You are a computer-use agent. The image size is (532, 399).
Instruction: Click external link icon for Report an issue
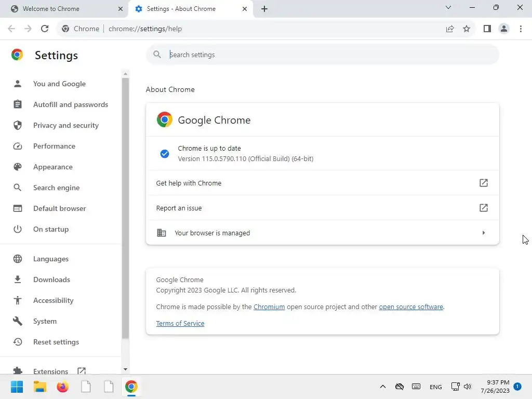[484, 208]
